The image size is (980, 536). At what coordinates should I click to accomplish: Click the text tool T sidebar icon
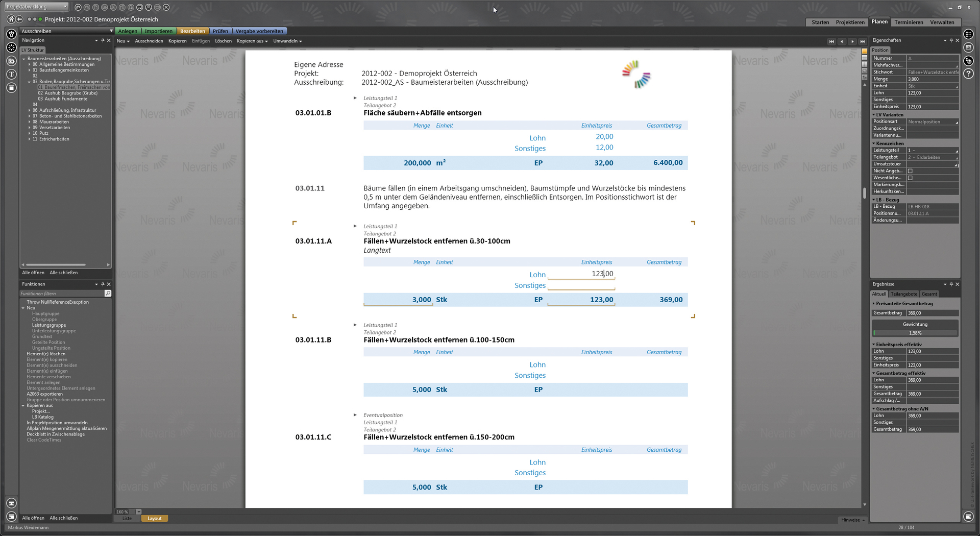point(11,75)
